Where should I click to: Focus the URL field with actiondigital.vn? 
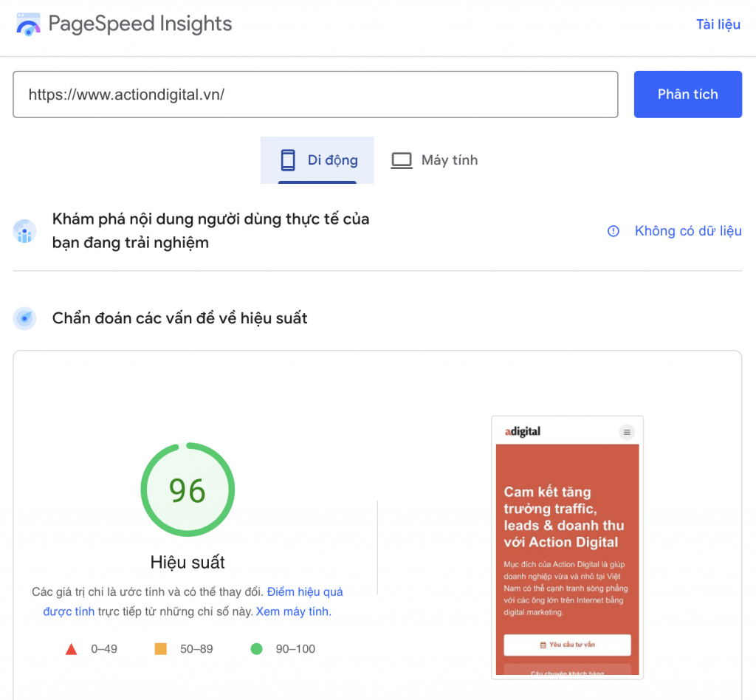(315, 95)
